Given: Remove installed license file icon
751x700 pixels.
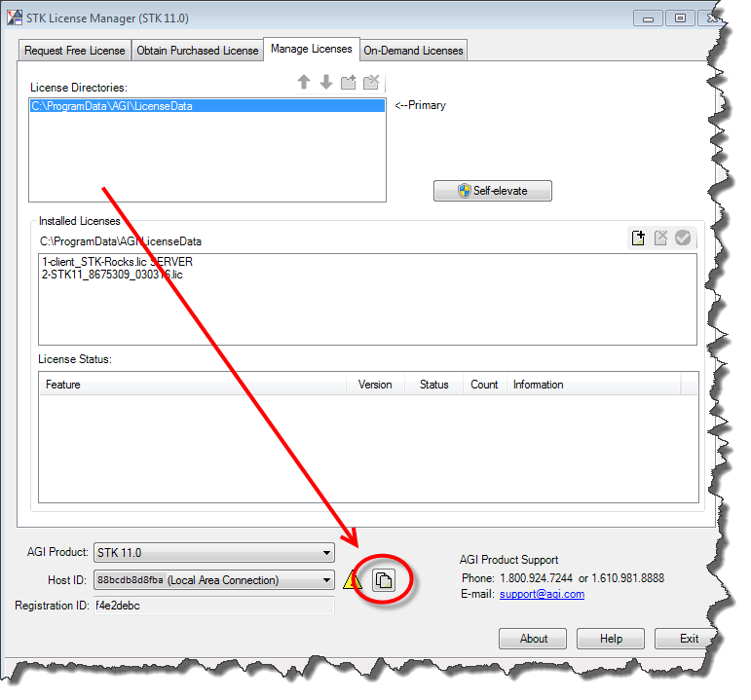Looking at the screenshot, I should point(660,238).
